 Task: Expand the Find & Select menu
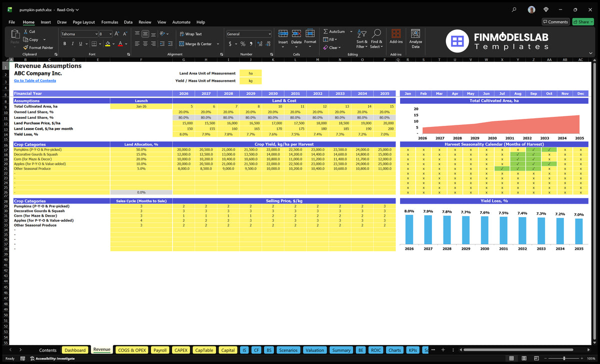(376, 39)
